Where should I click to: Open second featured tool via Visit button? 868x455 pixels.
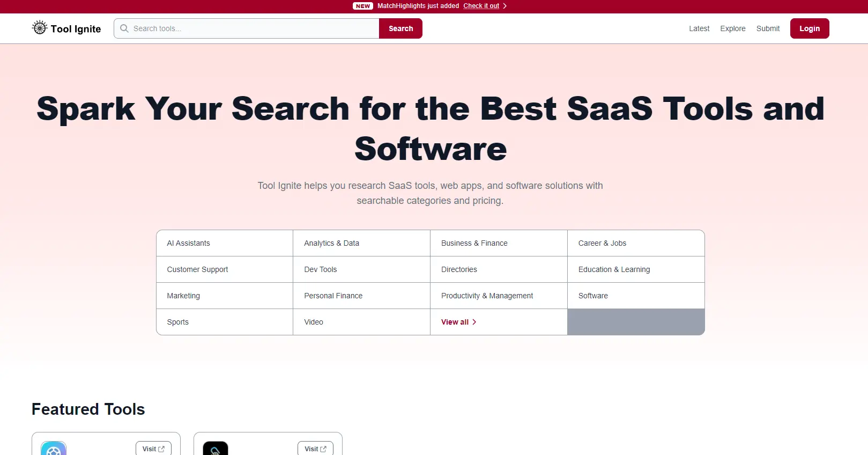point(315,449)
